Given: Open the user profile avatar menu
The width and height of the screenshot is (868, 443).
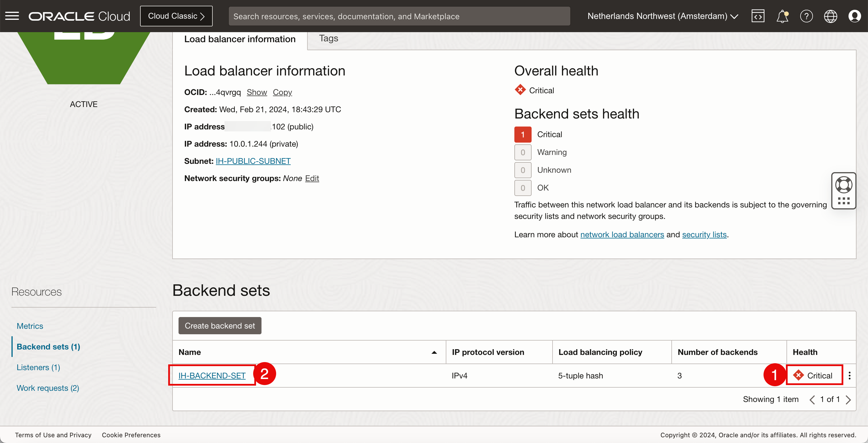Looking at the screenshot, I should 855,16.
